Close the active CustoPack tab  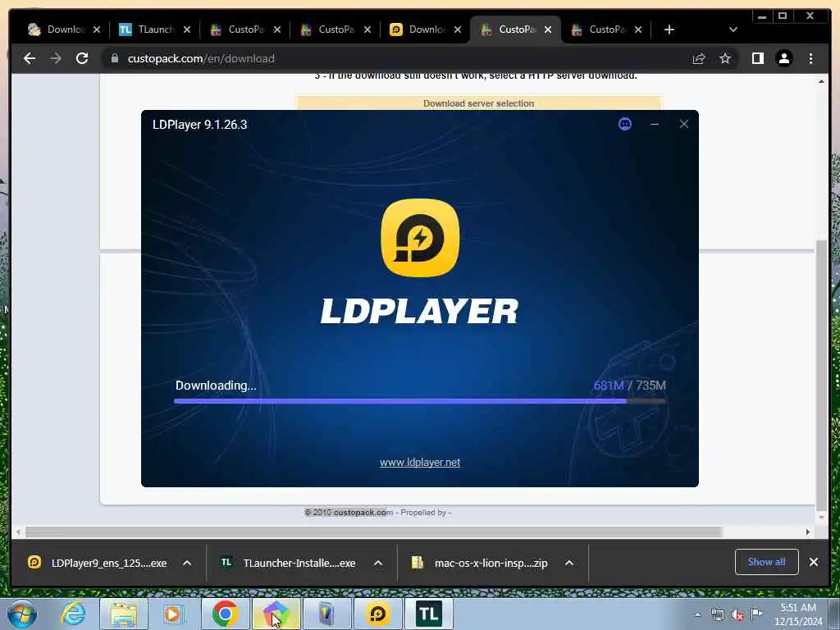click(x=548, y=30)
